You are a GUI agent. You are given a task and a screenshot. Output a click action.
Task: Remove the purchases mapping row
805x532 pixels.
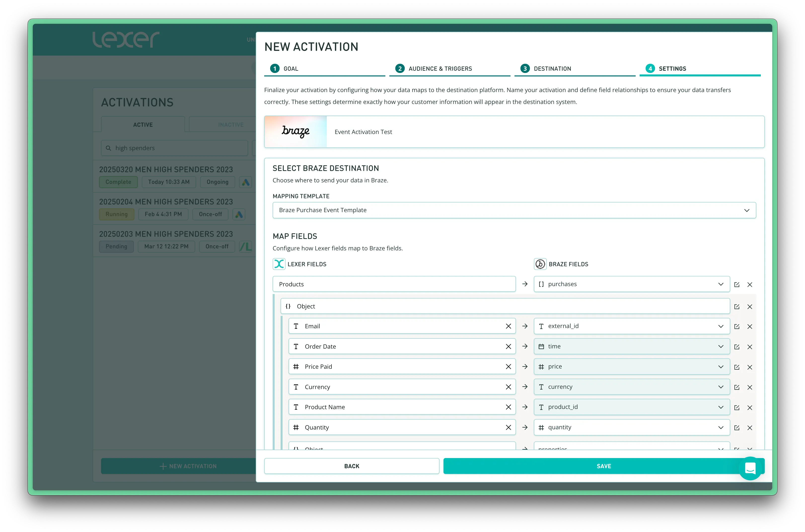[x=750, y=285]
